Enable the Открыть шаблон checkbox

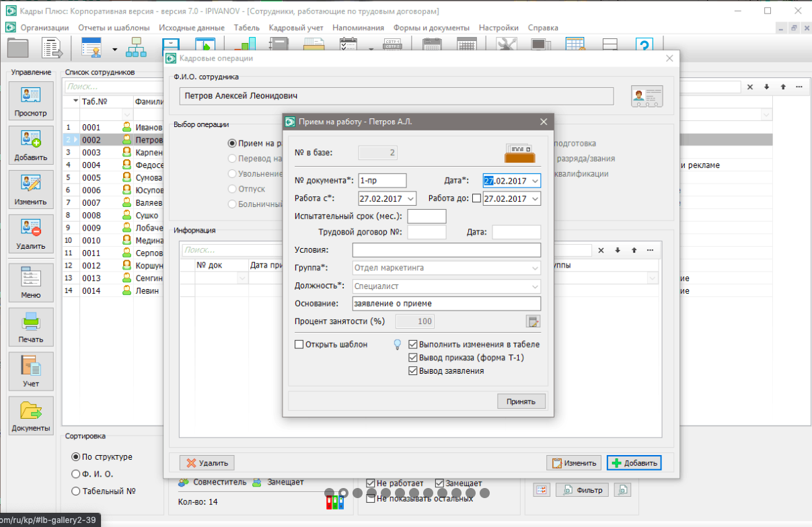click(299, 345)
